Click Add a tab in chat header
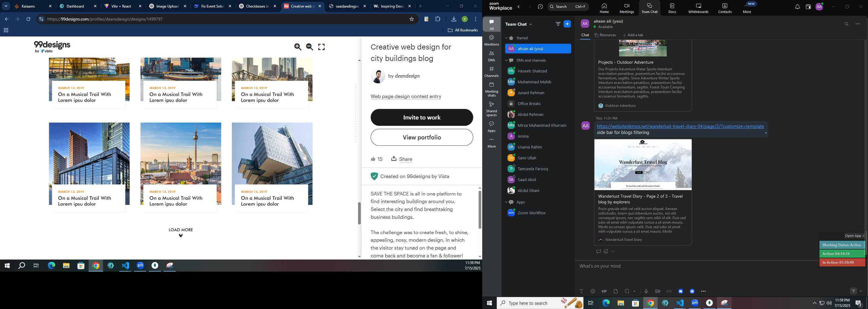868x309 pixels. tap(633, 35)
